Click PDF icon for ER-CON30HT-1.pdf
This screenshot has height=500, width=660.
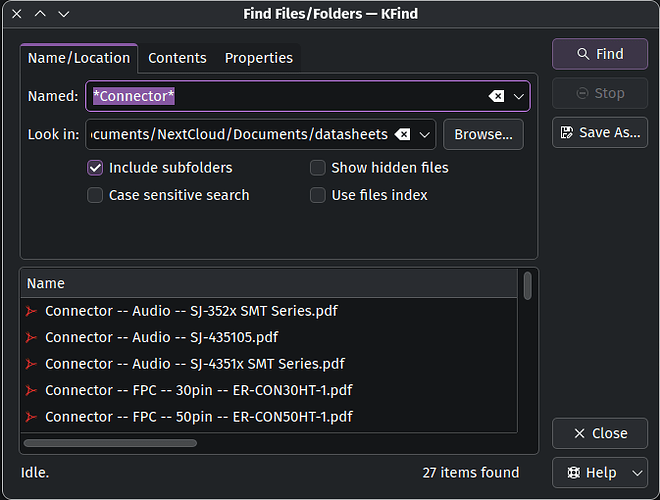[x=32, y=391]
